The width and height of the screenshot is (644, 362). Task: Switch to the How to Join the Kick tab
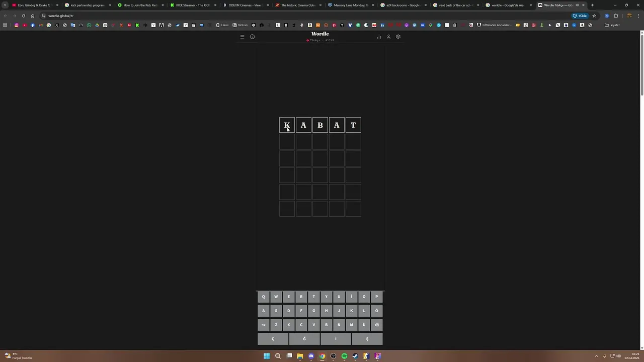[140, 5]
